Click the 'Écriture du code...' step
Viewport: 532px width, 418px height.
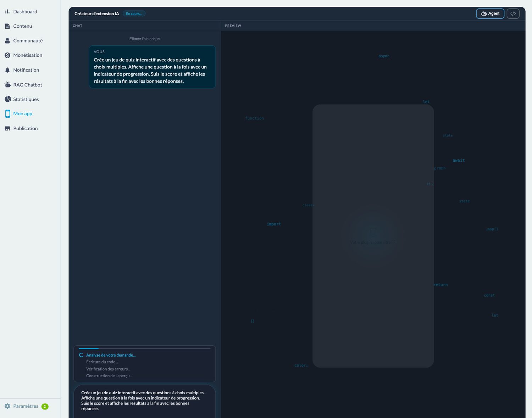click(102, 362)
